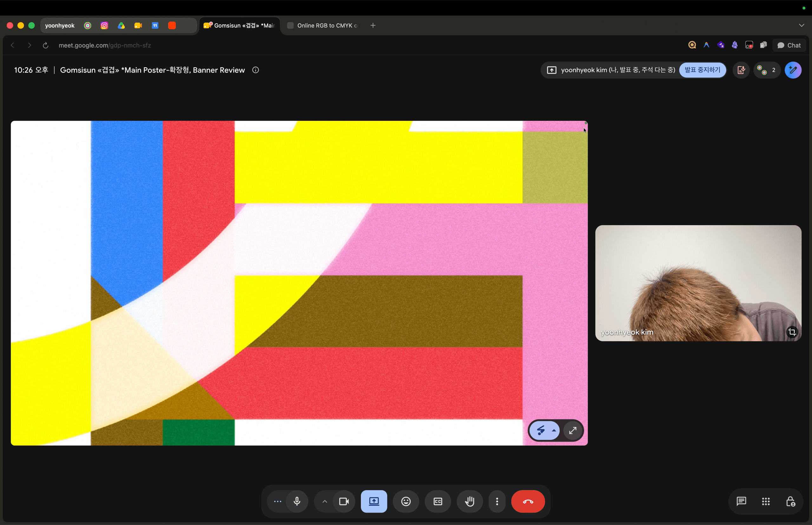This screenshot has width=812, height=525.
Task: Expand video settings chevron beside the camera
Action: [x=324, y=501]
